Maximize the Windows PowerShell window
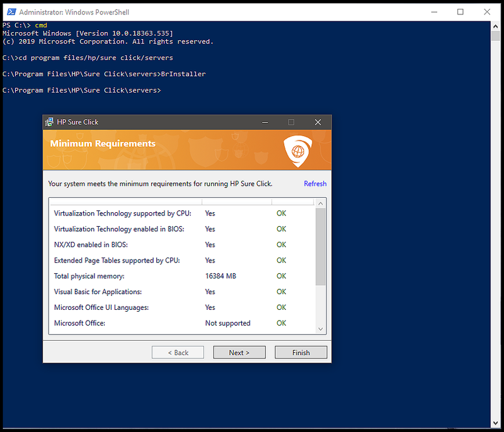Viewport: 504px width, 432px height. (461, 12)
